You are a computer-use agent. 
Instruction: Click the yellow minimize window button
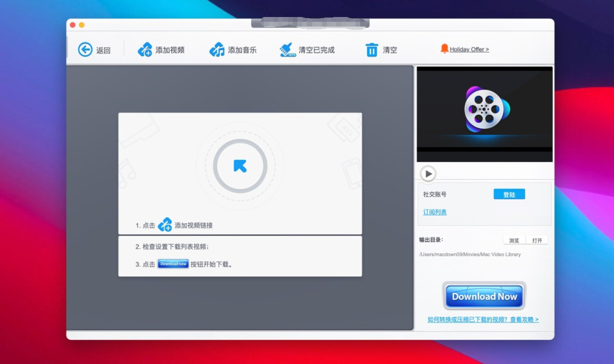point(82,25)
